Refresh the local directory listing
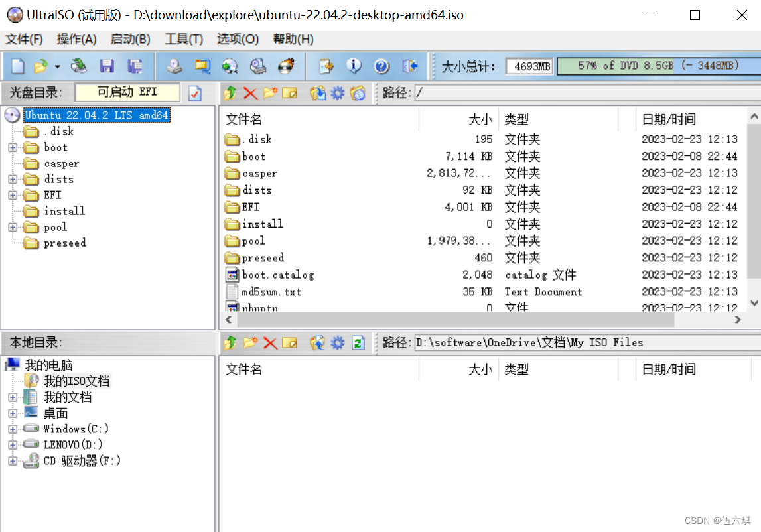The image size is (761, 532). [x=358, y=343]
